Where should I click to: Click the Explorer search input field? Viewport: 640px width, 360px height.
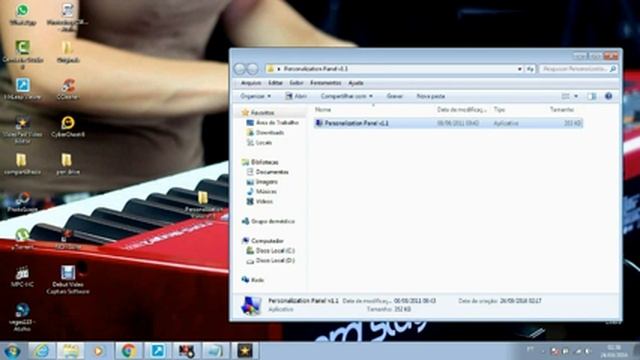pos(578,69)
